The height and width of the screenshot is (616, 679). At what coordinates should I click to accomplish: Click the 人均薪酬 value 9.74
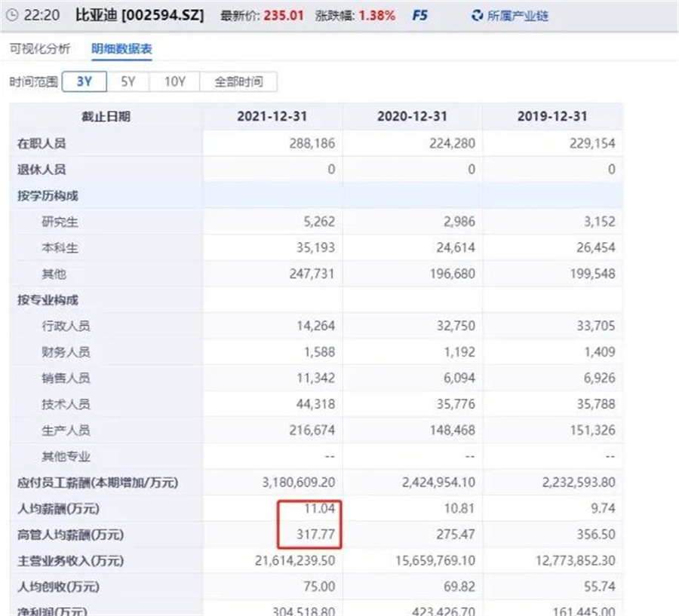(x=604, y=508)
